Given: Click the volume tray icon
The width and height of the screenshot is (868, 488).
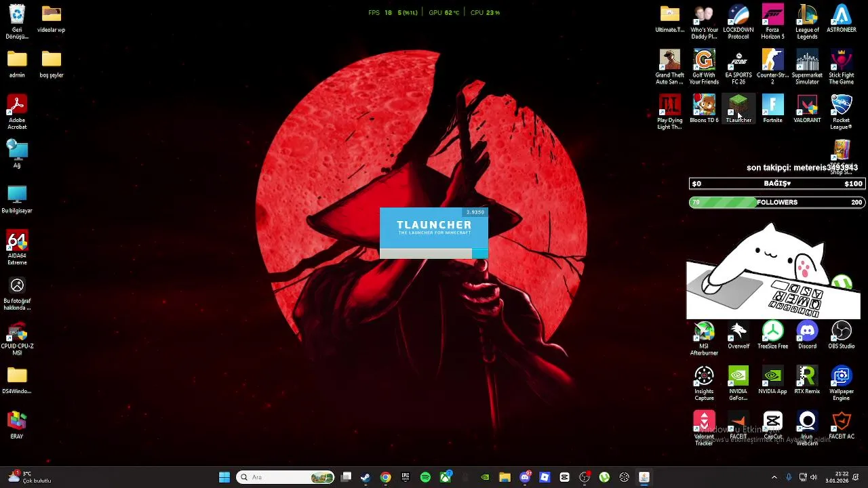Looking at the screenshot, I should [814, 477].
